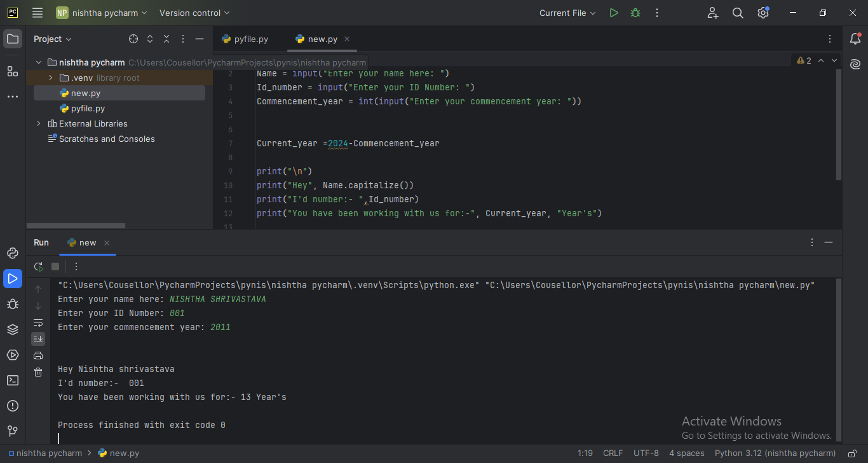Open Search Everywhere magnifier
This screenshot has width=868, height=463.
pos(738,13)
